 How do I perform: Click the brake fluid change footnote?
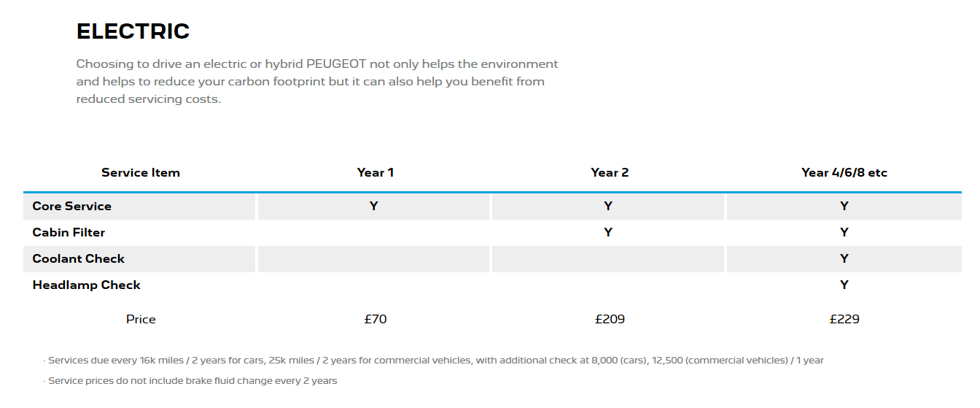tap(192, 381)
